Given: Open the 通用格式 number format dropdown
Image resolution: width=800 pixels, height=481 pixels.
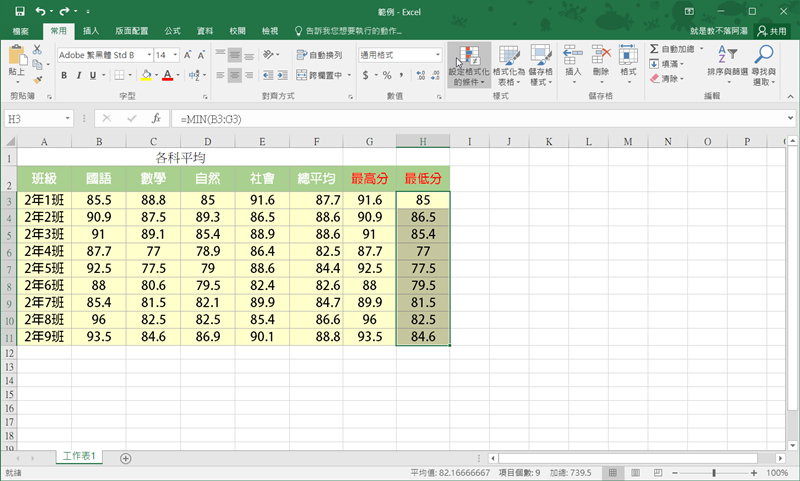Looking at the screenshot, I should coord(437,55).
